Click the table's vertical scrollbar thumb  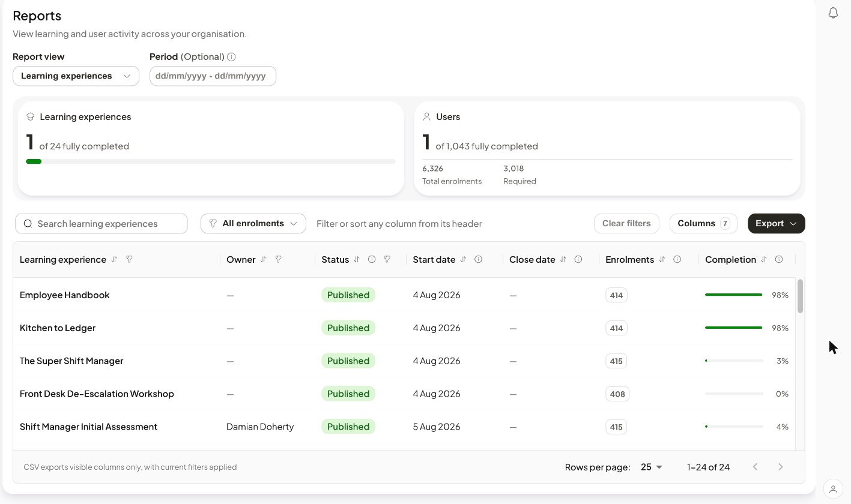pyautogui.click(x=800, y=296)
